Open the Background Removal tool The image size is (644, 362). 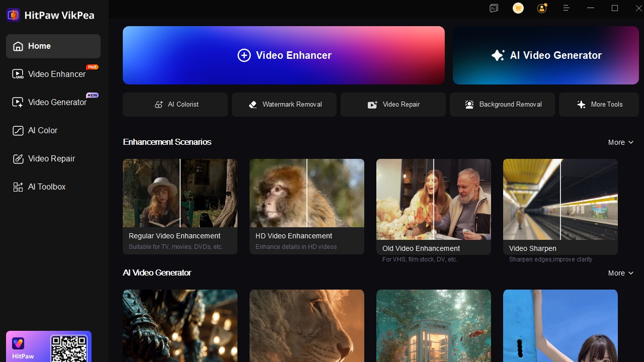pos(502,105)
